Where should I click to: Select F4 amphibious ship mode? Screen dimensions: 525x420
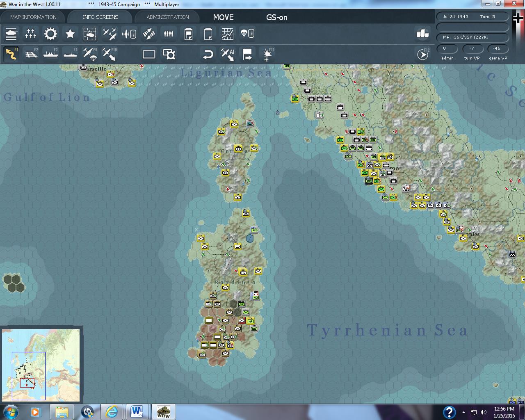pos(70,54)
